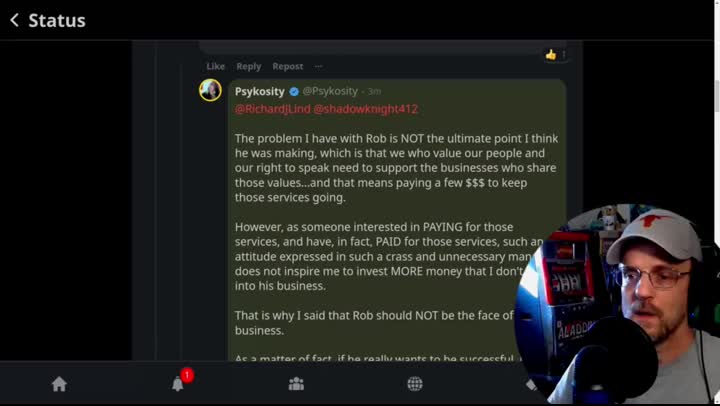Open the @RichardJLind mention link
Screen dimensions: 720x406
tap(272, 108)
